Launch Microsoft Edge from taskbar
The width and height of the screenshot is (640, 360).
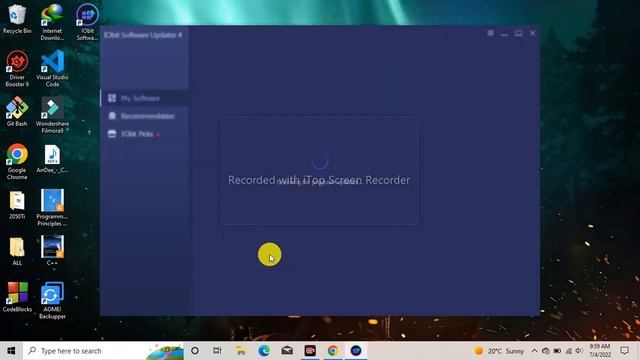[264, 351]
